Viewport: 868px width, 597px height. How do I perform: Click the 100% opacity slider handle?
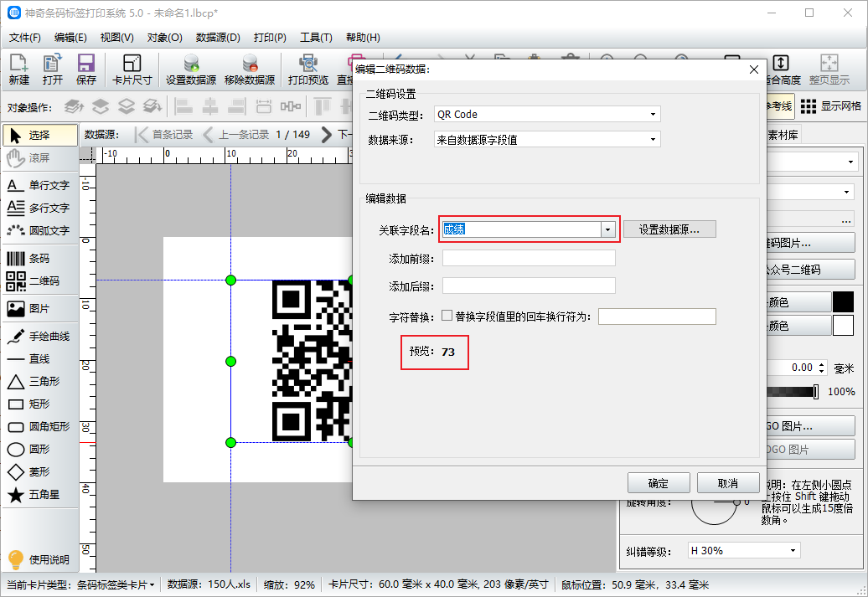point(815,392)
